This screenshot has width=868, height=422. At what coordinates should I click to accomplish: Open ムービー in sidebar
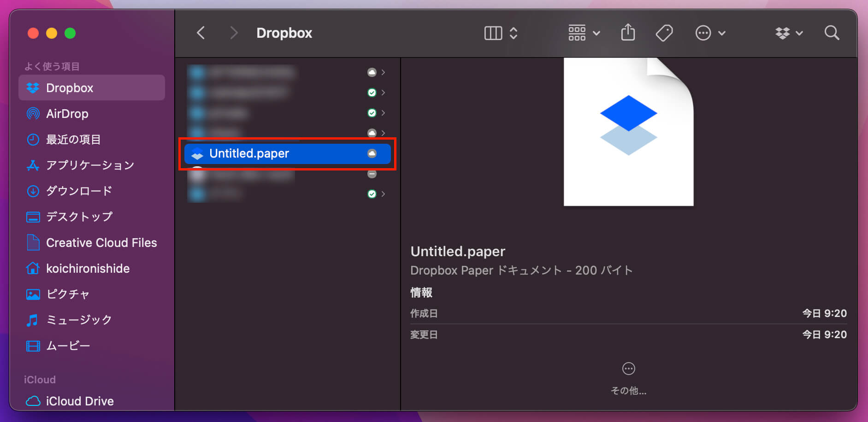(92, 346)
